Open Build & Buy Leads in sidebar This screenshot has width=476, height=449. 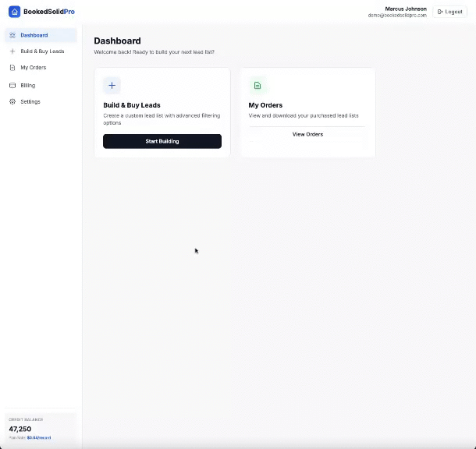(41, 51)
